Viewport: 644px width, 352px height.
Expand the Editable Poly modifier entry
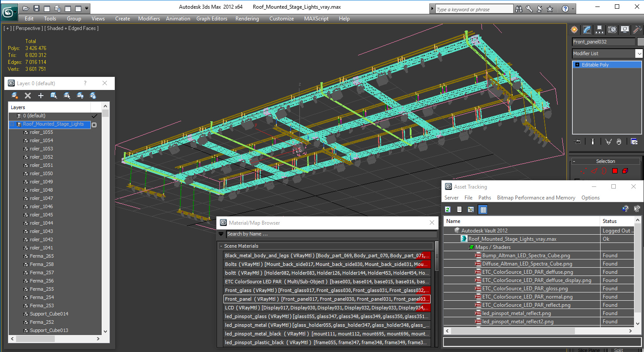(x=577, y=65)
